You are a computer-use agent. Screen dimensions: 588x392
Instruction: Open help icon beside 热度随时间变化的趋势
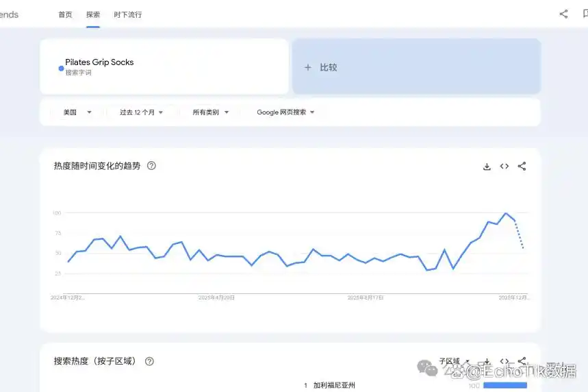(x=151, y=166)
